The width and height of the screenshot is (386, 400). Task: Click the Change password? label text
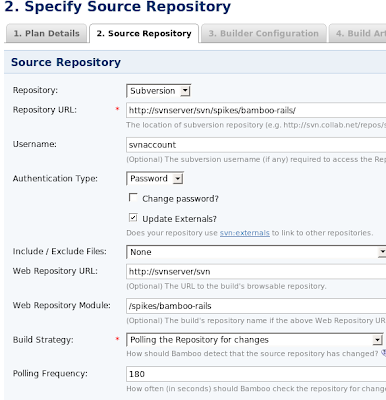tap(180, 199)
